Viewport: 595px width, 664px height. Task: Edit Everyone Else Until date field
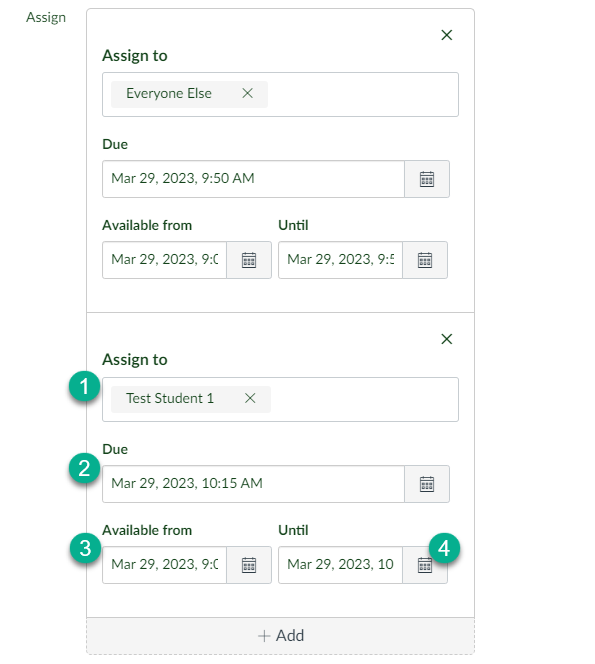pos(340,260)
